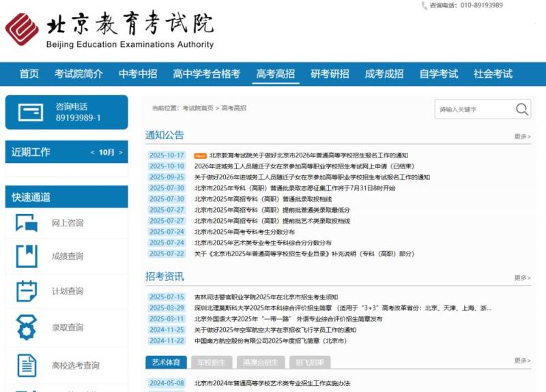Click the magnifier search icon
Viewport: 546px width, 392px height.
coord(522,109)
